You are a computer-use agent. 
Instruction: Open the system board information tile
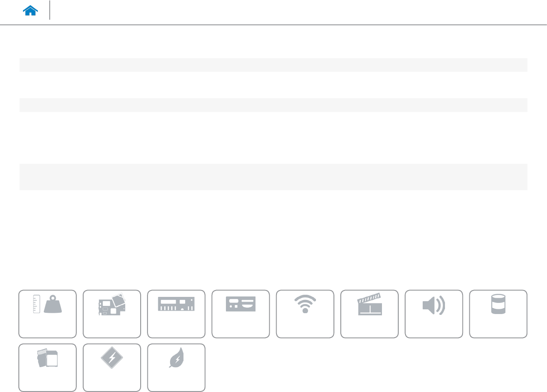pos(112,314)
